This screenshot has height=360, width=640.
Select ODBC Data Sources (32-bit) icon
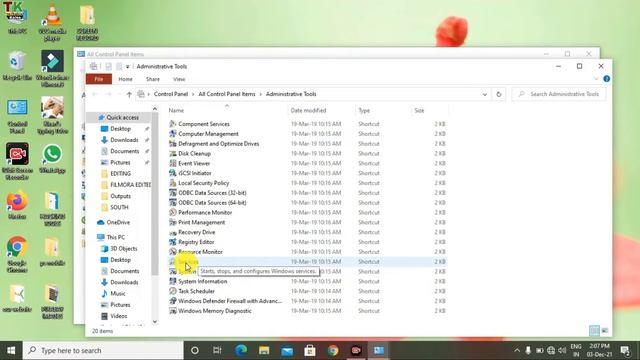(173, 193)
